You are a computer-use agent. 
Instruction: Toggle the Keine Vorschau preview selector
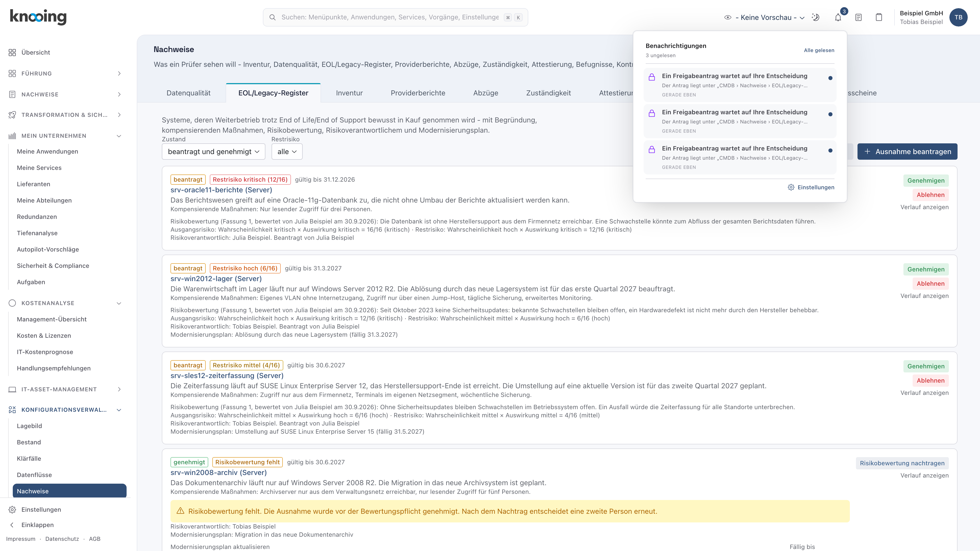[765, 18]
